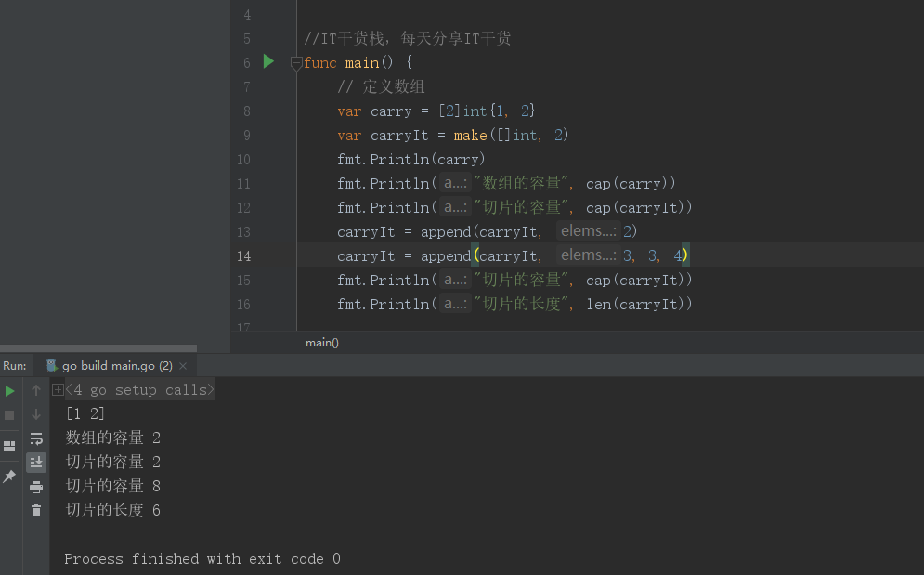
Task: Click the Restore Layout icon in run panel
Action: [x=9, y=445]
